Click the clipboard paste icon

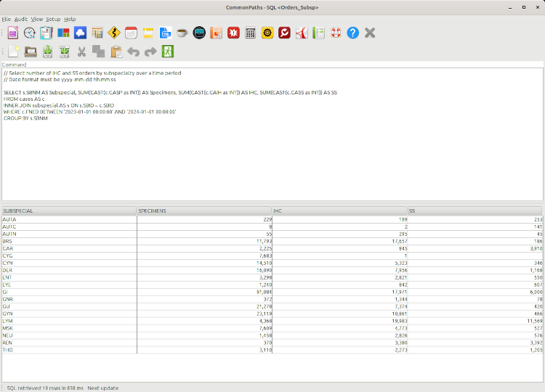116,52
